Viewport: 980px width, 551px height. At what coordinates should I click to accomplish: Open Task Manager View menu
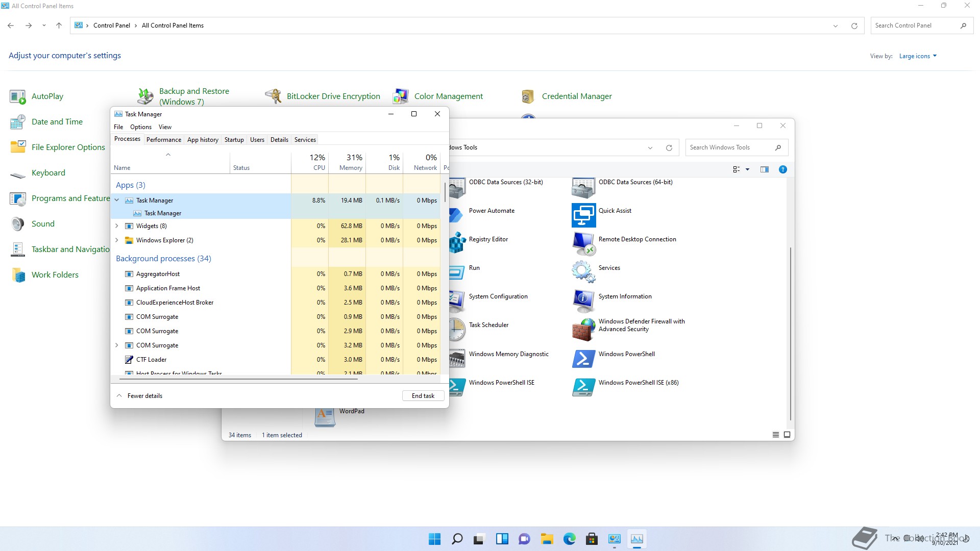(x=165, y=127)
